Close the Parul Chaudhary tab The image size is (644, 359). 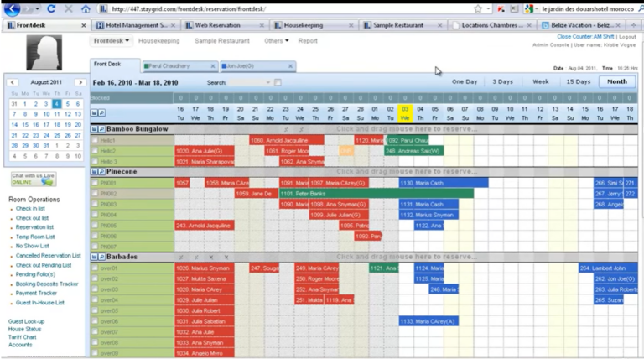tap(213, 66)
